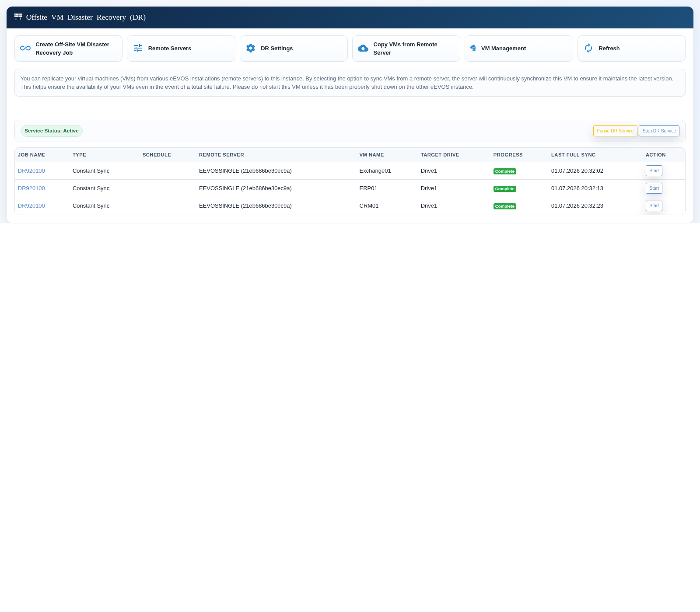Click the Service Status: Active badge
Image resolution: width=700 pixels, height=612 pixels.
(52, 131)
